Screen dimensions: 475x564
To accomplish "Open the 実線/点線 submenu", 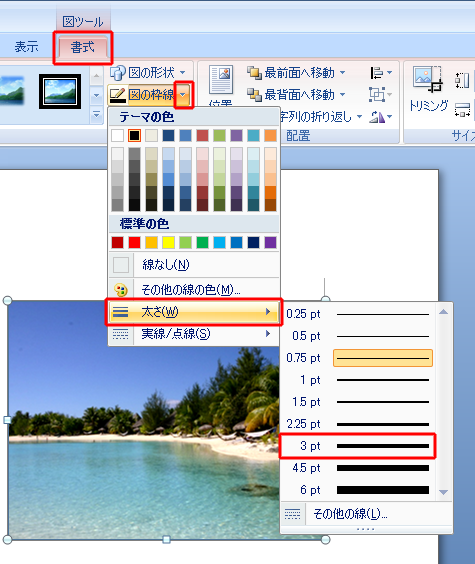I will click(194, 334).
